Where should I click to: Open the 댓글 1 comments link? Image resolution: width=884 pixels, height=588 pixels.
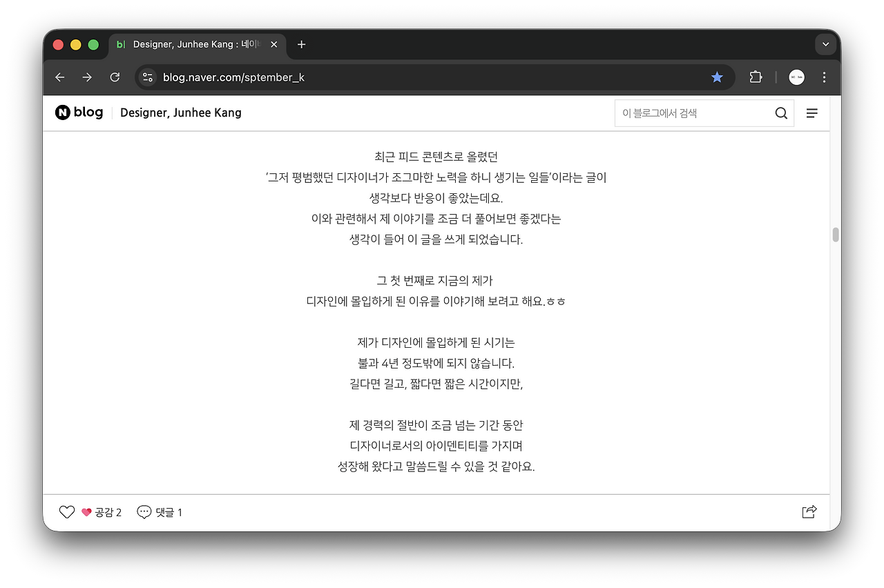[168, 511]
